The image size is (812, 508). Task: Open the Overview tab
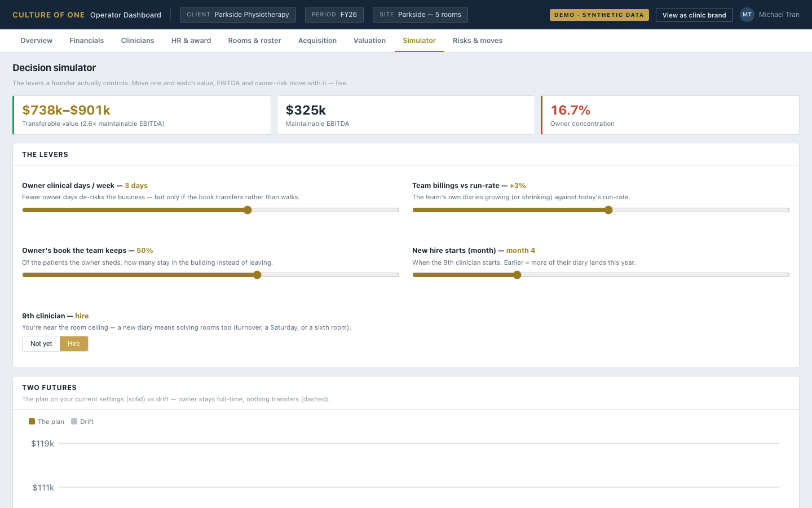(x=36, y=41)
